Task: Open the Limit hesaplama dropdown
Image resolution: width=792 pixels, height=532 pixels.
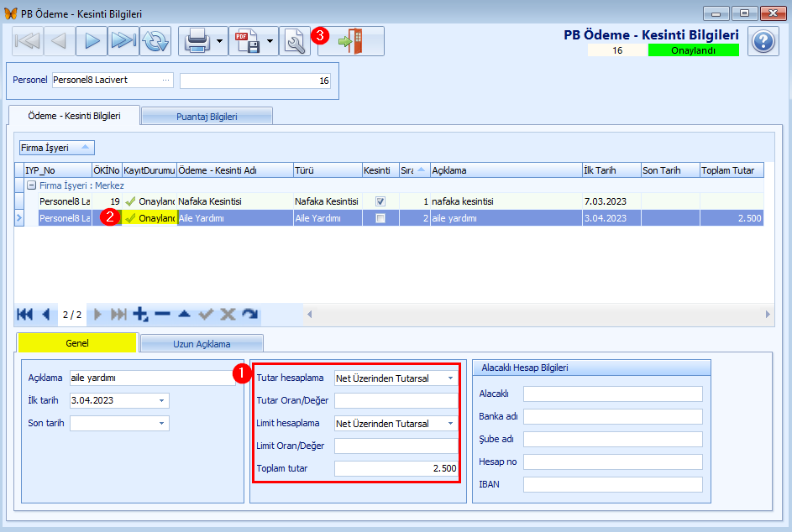Action: click(x=450, y=424)
